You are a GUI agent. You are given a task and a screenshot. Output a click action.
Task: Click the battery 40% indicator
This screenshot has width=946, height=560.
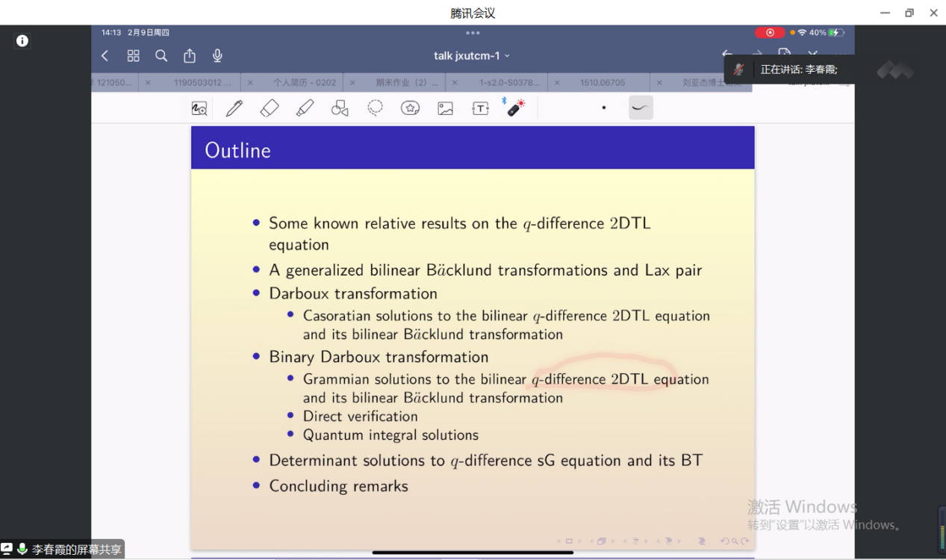click(826, 33)
